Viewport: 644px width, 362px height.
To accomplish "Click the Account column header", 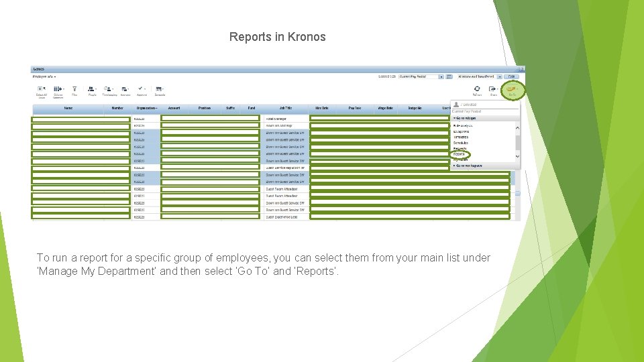I will click(174, 109).
